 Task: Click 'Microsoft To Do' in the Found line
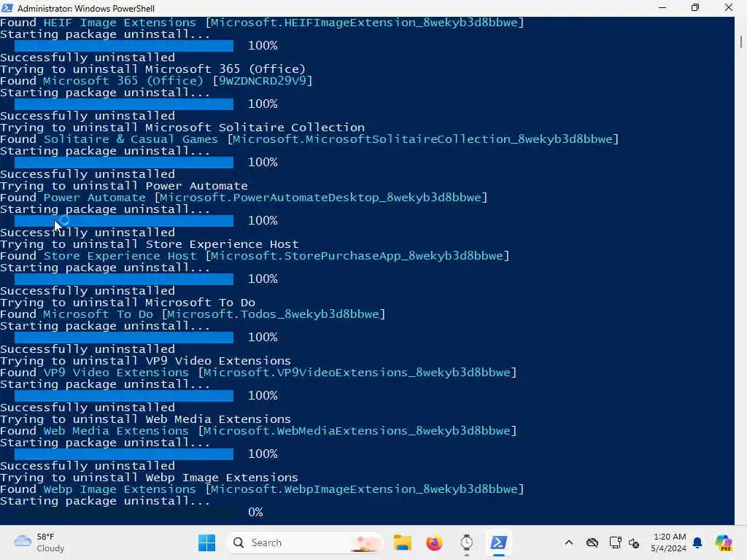pyautogui.click(x=98, y=314)
